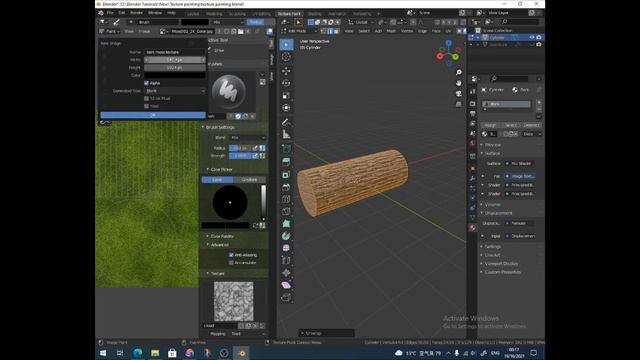Select the Select Box tool in viewport toolbar
Image resolution: width=640 pixels, height=360 pixels.
pos(286,44)
